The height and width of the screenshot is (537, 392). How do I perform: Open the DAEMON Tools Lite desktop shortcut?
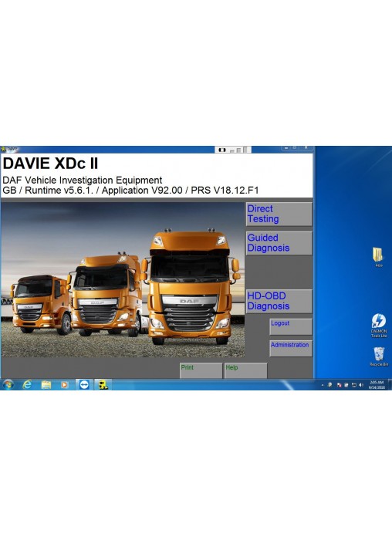pyautogui.click(x=379, y=326)
